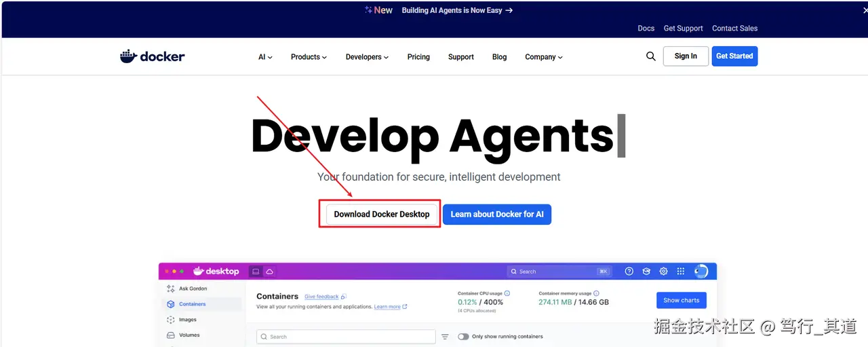
Task: Click the Images sidebar icon
Action: click(x=170, y=319)
